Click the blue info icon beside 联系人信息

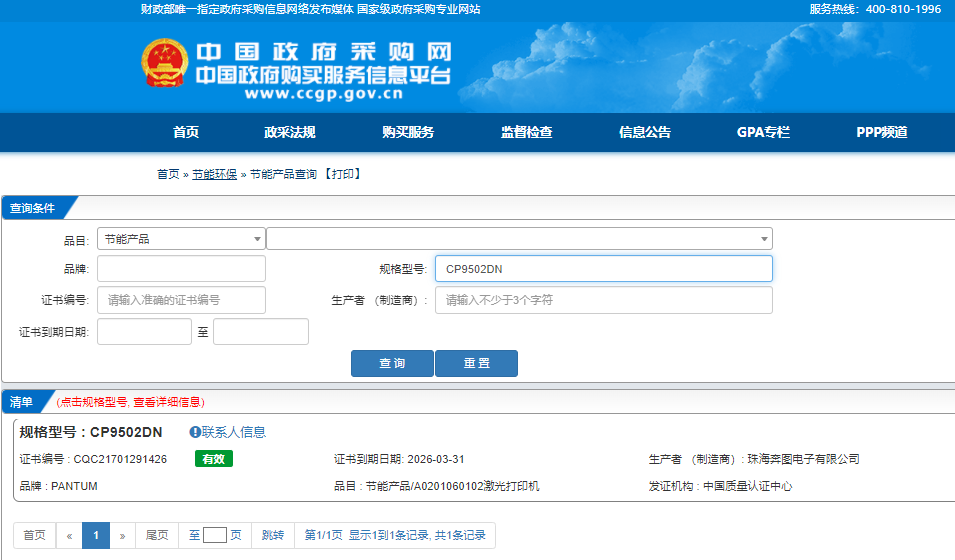[x=195, y=432]
